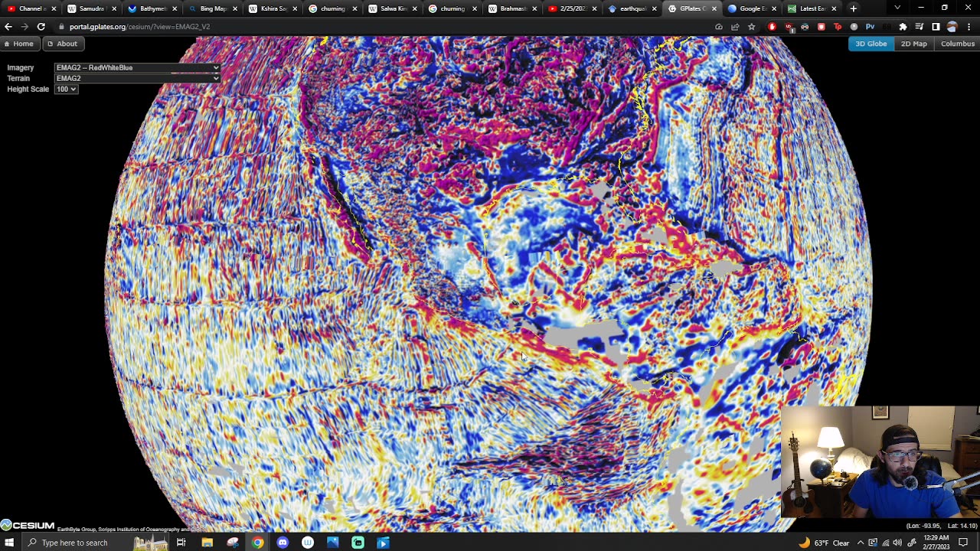Open the volume control in system tray
980x551 pixels.
[897, 543]
